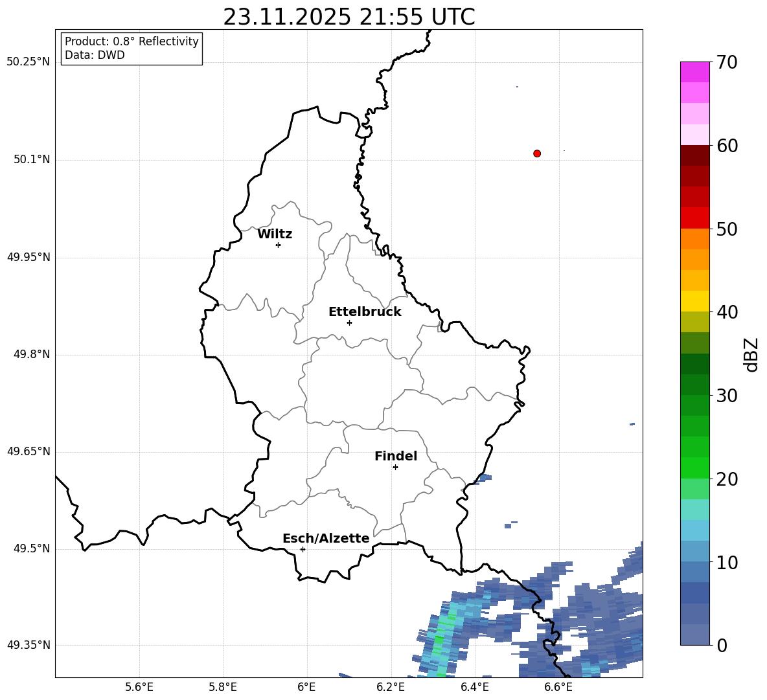Click the Esch/Alzette cross marker
Viewport: 767px width, 700px height.
pyautogui.click(x=303, y=549)
